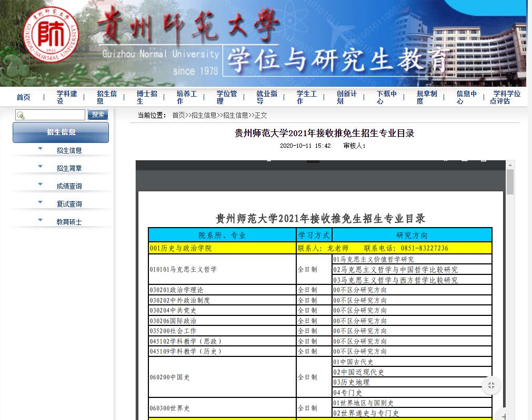Open the 学科学位点评估 navigation menu
Screen dimensions: 532x420
[505, 97]
